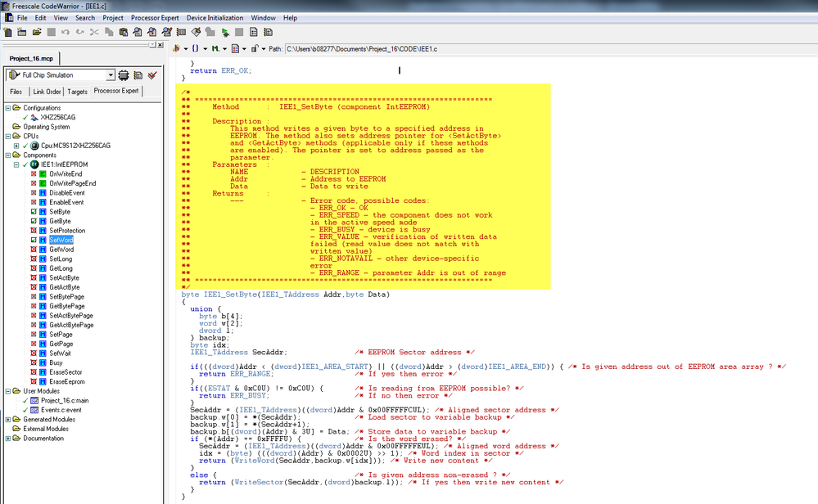Click the green Debug run toolbar icon
818x504 pixels.
coord(225,32)
